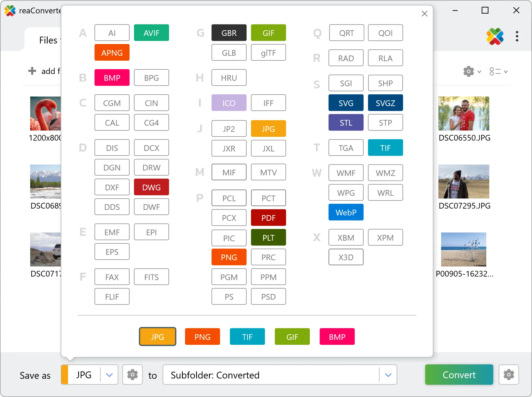
Task: Select TIF in the quick formats row
Action: pos(247,337)
